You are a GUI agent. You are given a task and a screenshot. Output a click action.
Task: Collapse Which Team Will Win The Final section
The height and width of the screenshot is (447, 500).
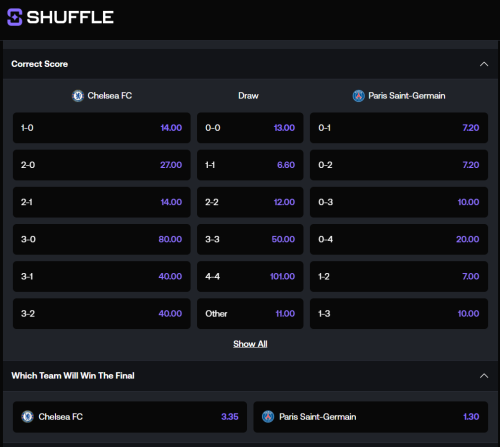pyautogui.click(x=484, y=376)
